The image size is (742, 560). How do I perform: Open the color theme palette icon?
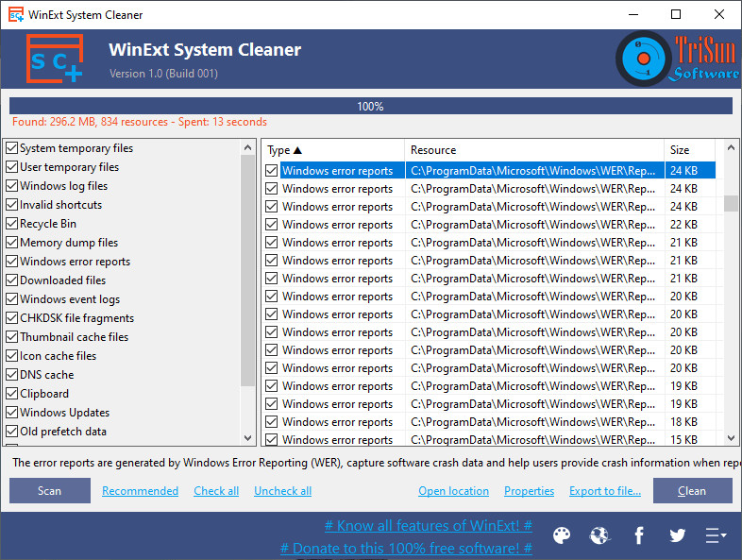tap(562, 535)
